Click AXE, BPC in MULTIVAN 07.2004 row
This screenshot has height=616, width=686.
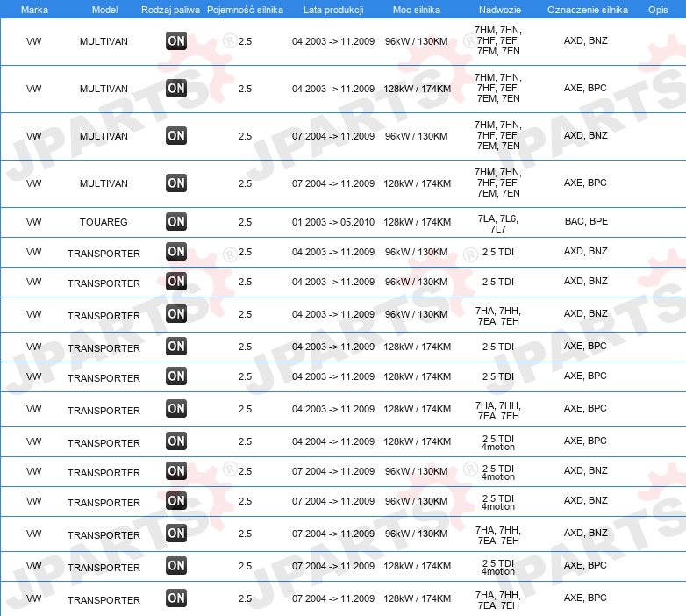(x=585, y=183)
